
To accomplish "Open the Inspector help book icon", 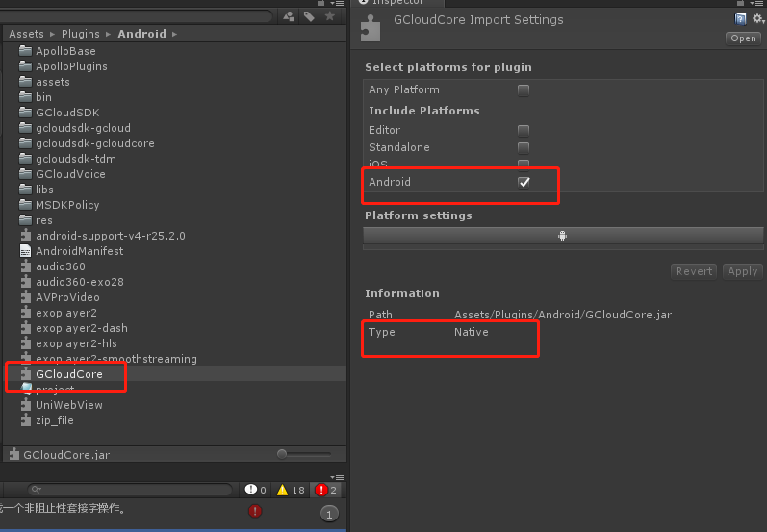I will point(741,19).
